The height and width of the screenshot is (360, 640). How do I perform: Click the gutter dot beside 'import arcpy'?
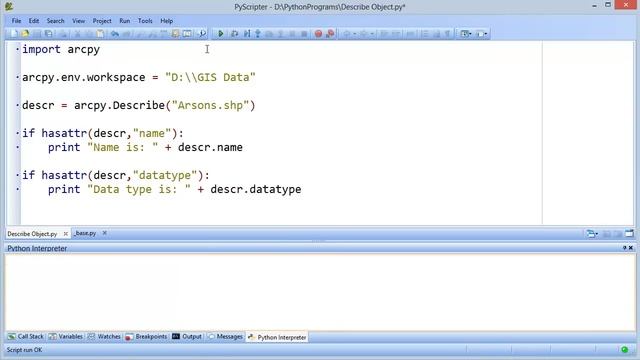coord(18,49)
